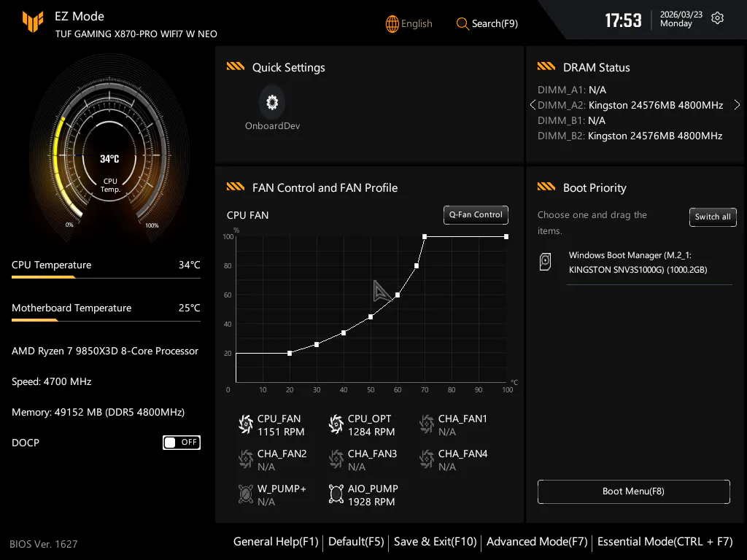Click BIOS Ver. 1627 text

[x=43, y=544]
